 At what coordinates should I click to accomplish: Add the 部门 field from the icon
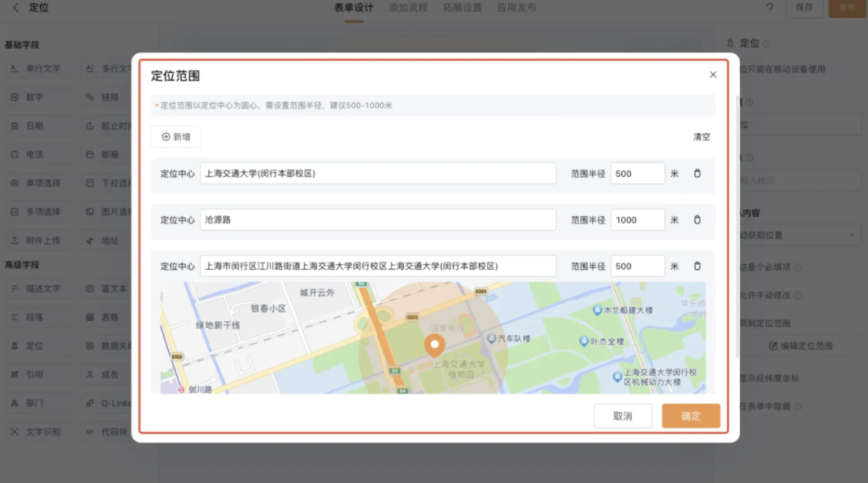pos(14,403)
